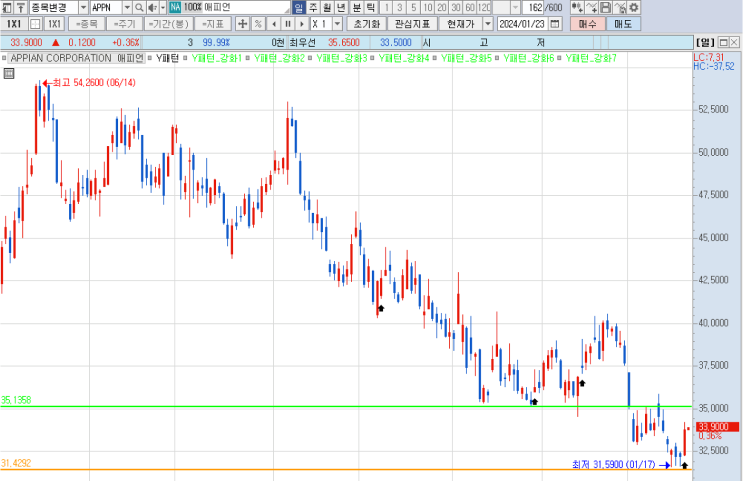Close the chart pane X icon
Image resolution: width=743 pixels, height=481 pixels.
[734, 43]
